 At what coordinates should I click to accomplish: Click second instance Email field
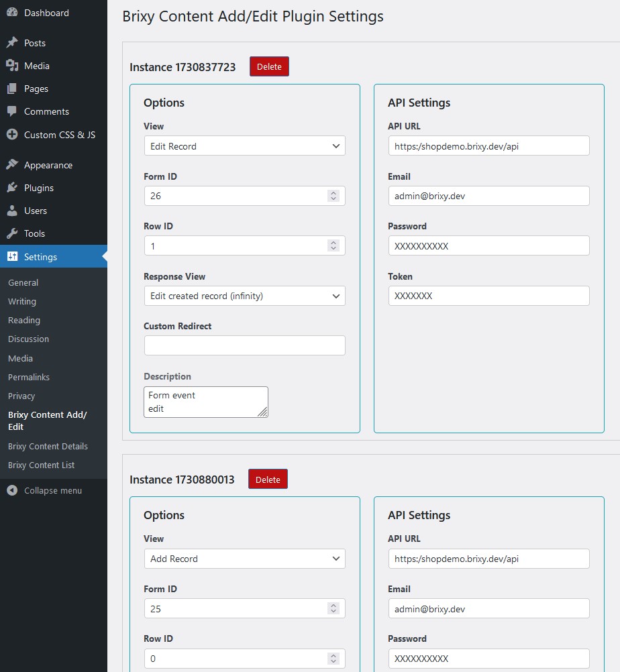pos(488,608)
